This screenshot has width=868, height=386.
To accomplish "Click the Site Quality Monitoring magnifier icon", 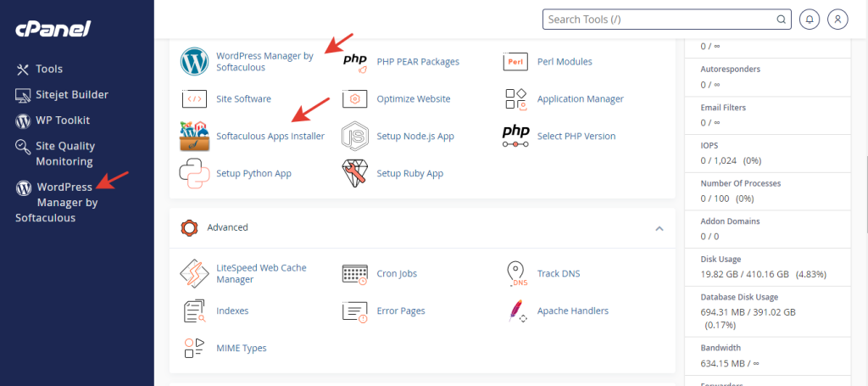I will pyautogui.click(x=23, y=147).
